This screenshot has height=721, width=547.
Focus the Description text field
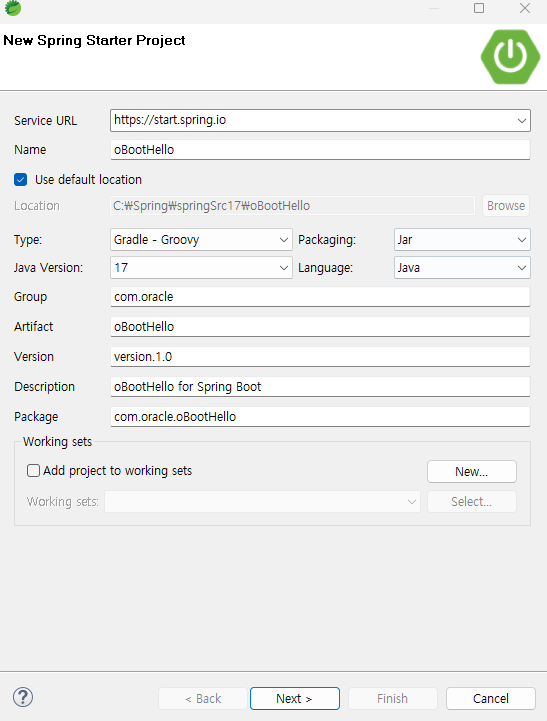(x=320, y=387)
